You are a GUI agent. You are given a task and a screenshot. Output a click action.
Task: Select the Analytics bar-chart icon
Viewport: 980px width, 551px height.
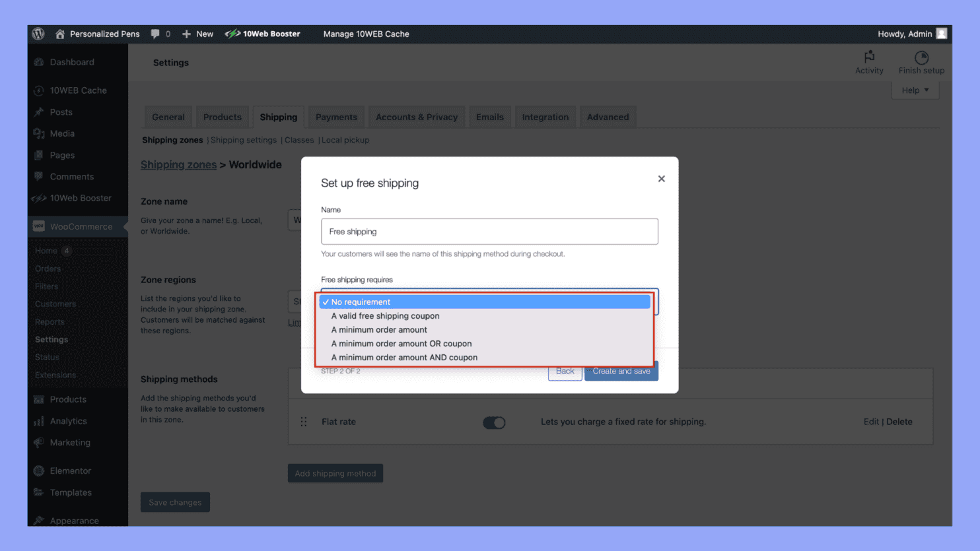[x=38, y=421]
